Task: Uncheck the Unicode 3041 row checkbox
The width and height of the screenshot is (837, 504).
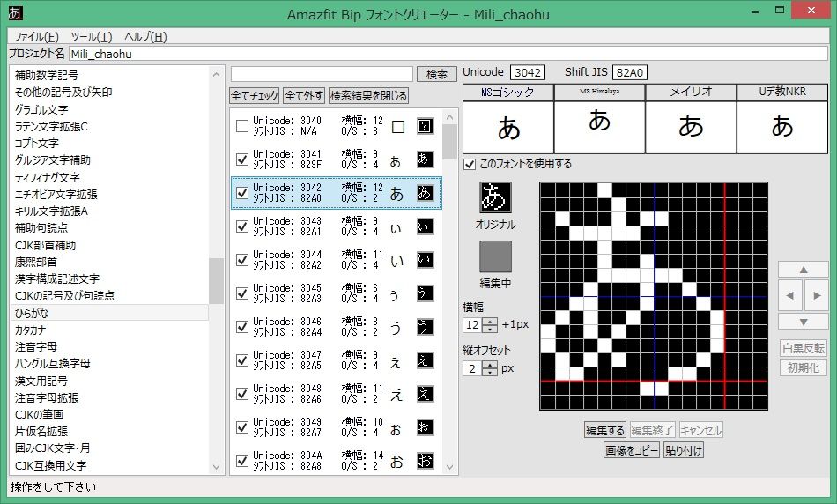Action: point(241,159)
